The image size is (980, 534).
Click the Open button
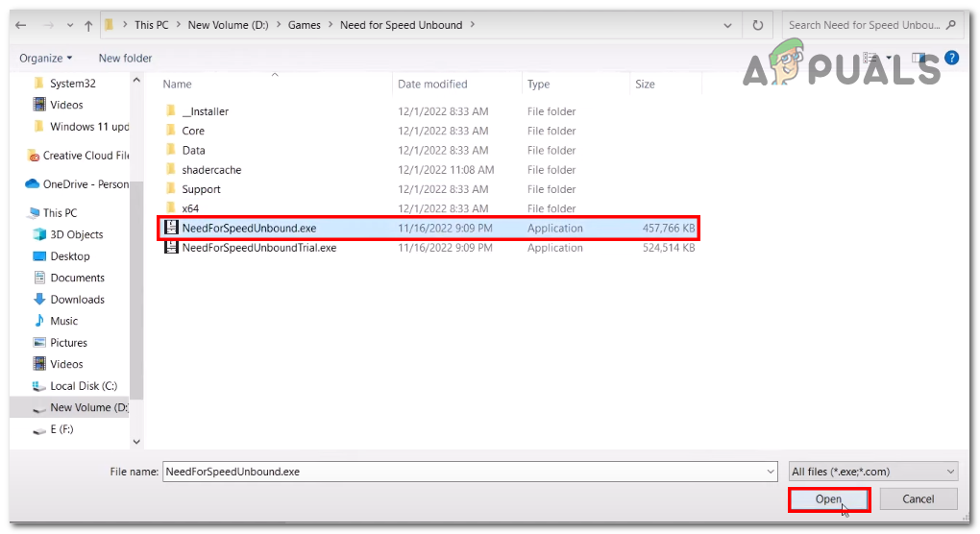(x=829, y=499)
